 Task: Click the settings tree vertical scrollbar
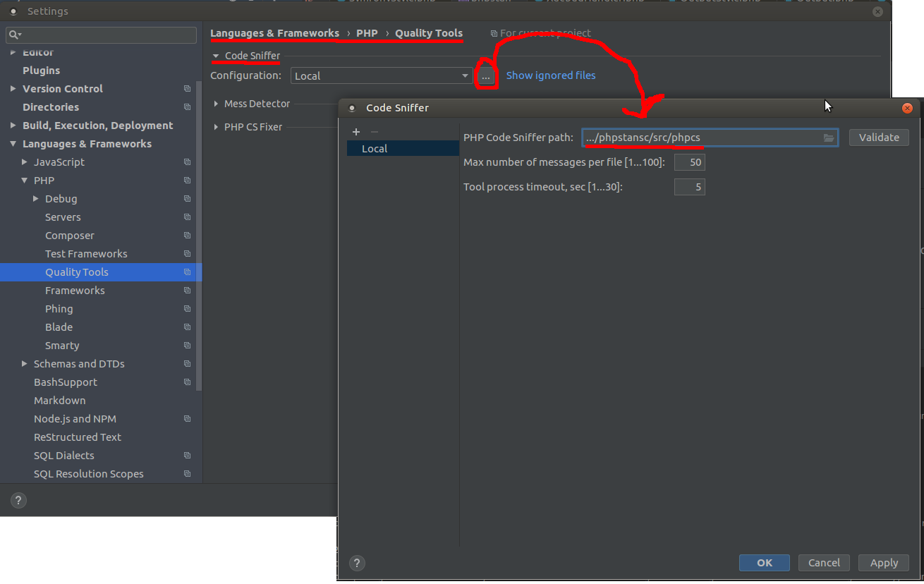[200, 236]
